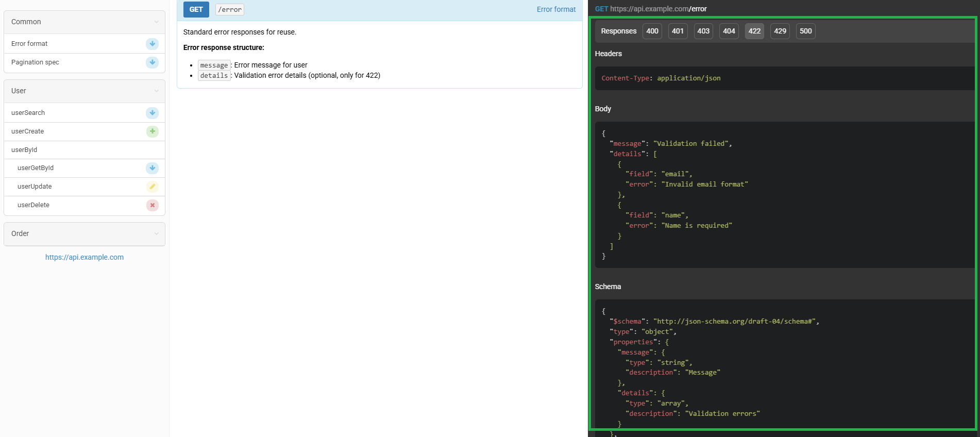Screen dimensions: 980x437
Task: Click the Error format link in header
Action: coord(556,9)
